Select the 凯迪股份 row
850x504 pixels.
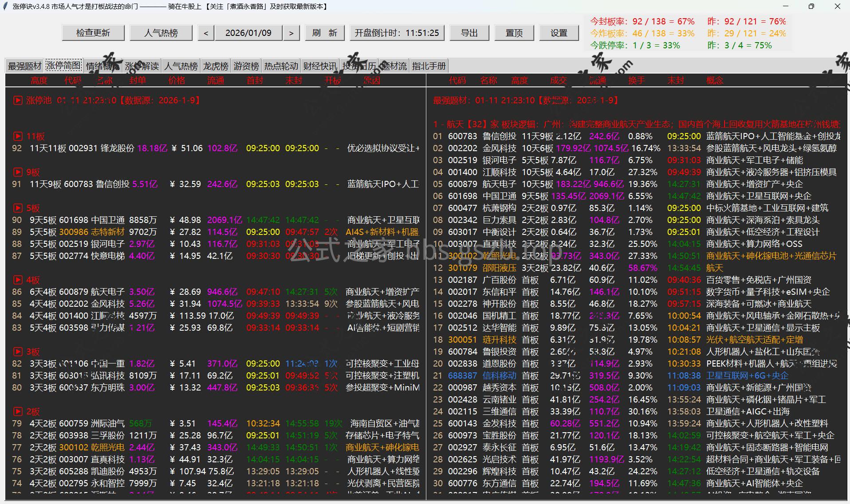(x=216, y=471)
